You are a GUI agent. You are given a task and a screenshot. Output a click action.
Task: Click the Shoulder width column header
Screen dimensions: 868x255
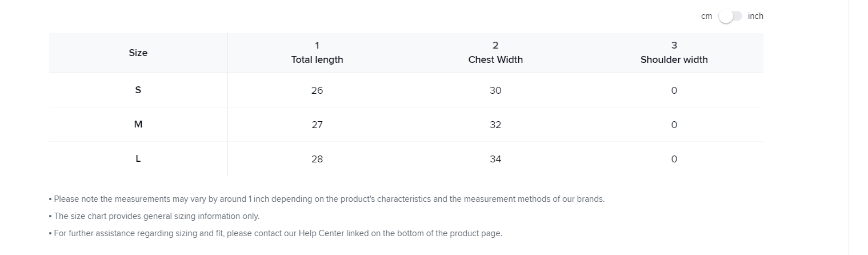[x=674, y=59]
